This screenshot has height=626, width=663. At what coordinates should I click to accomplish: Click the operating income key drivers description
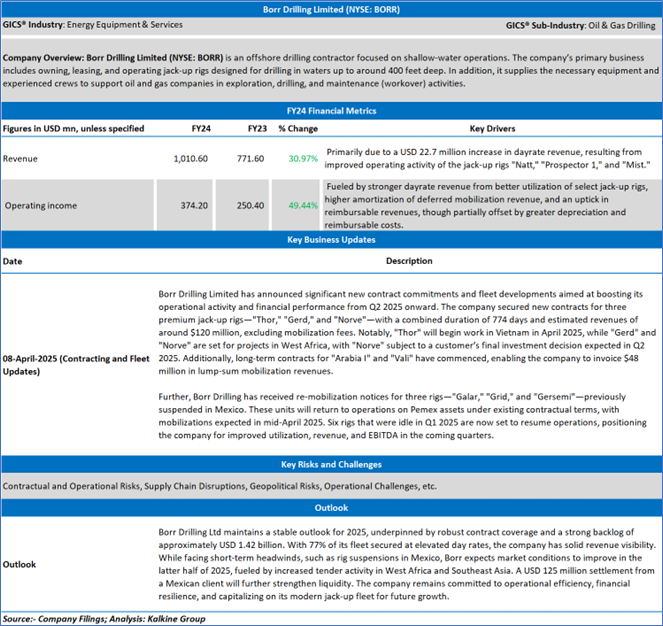click(x=486, y=206)
